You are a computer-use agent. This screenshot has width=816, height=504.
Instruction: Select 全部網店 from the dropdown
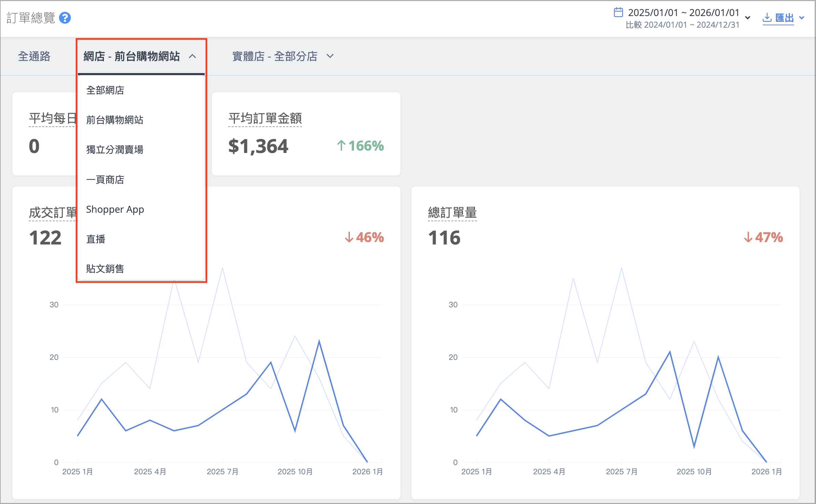coord(141,90)
